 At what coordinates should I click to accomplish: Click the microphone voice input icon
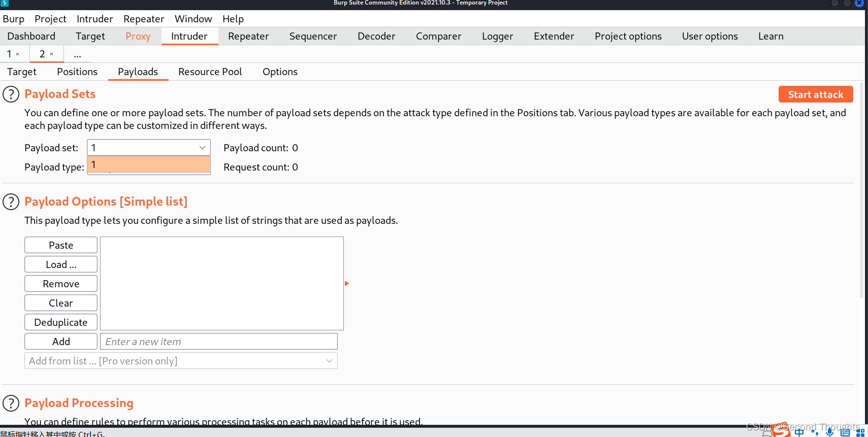[x=830, y=432]
